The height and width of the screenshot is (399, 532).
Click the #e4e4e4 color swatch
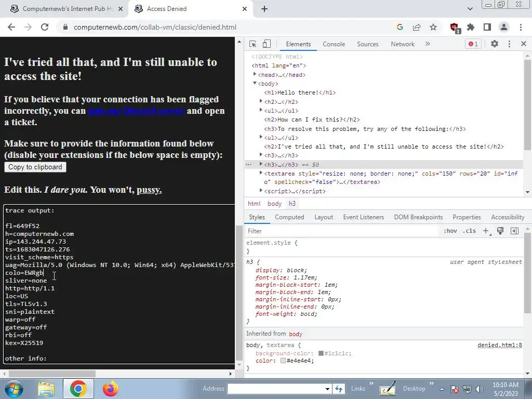pyautogui.click(x=283, y=361)
